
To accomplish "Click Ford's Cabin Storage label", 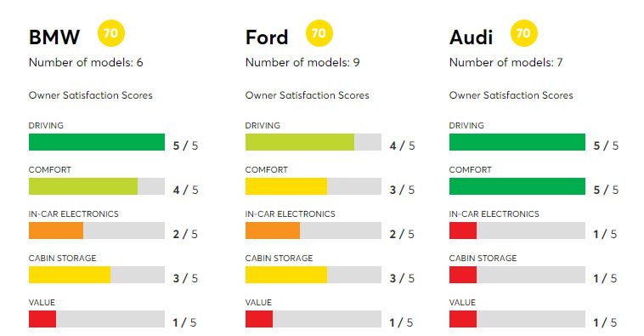I will [279, 259].
